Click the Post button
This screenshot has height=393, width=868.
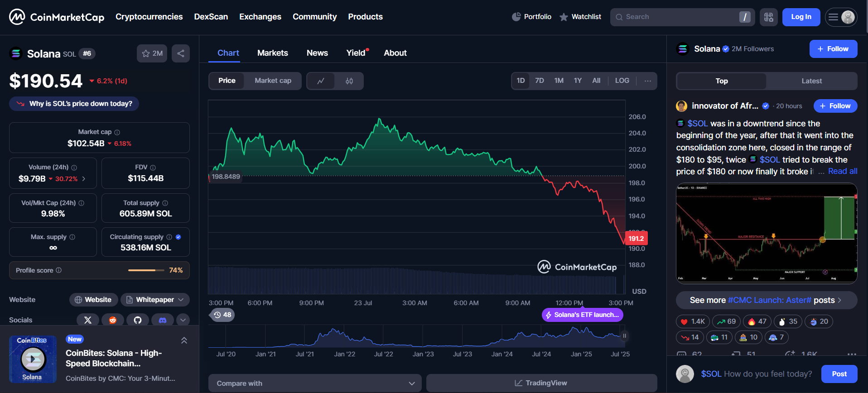pyautogui.click(x=839, y=374)
